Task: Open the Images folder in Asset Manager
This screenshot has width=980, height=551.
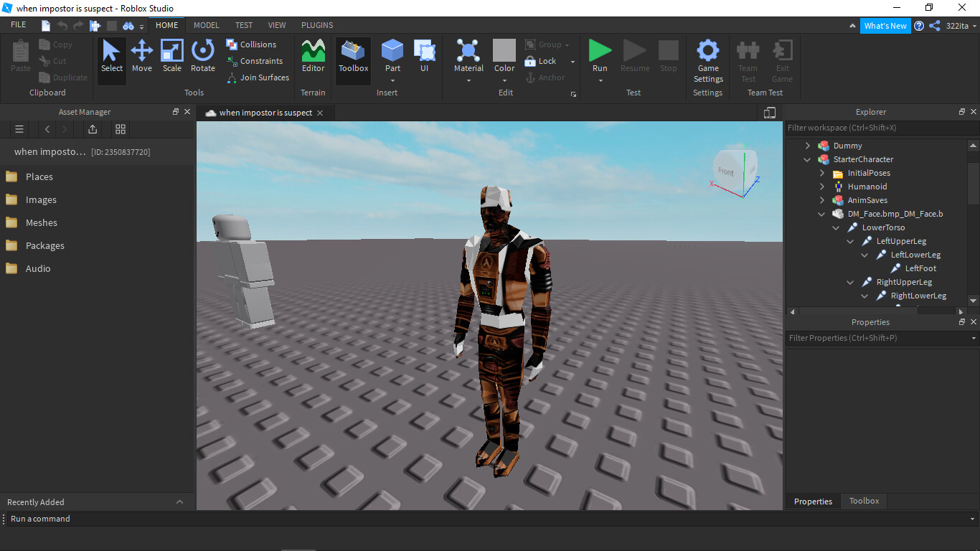Action: tap(41, 199)
